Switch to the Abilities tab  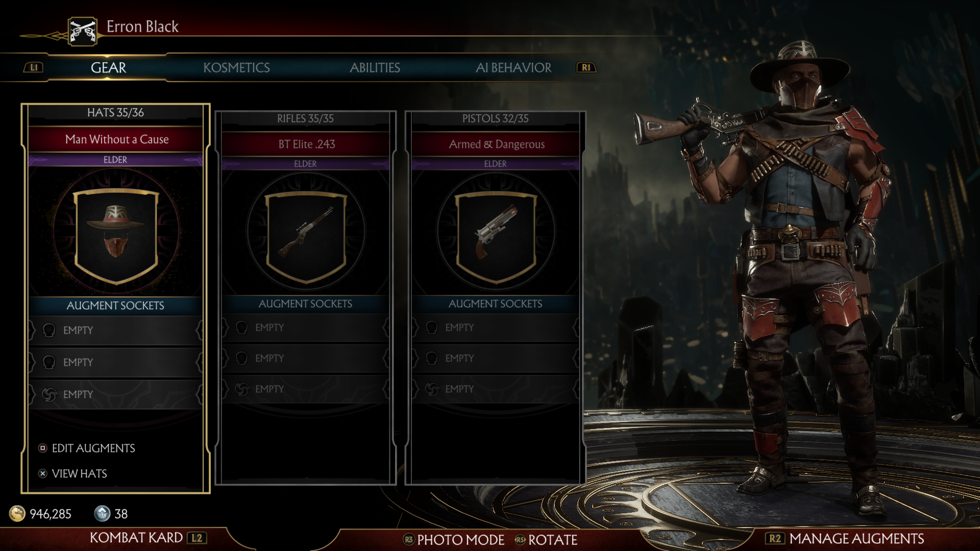tap(375, 68)
